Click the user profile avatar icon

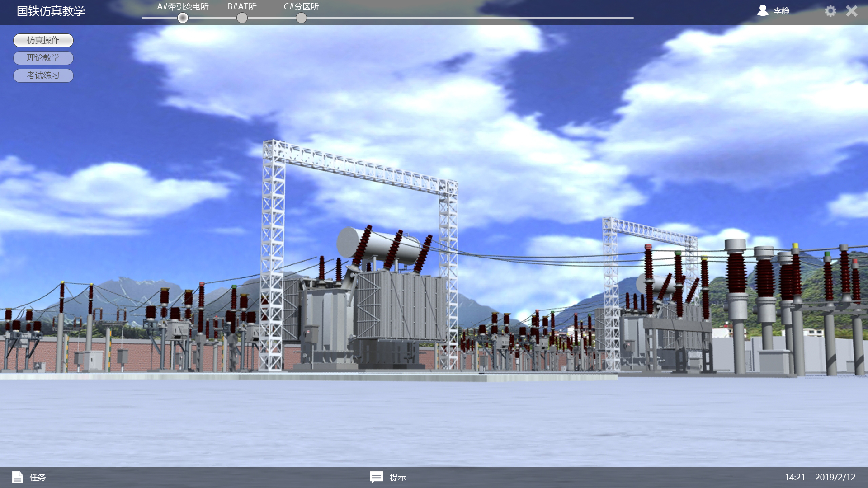(x=763, y=10)
